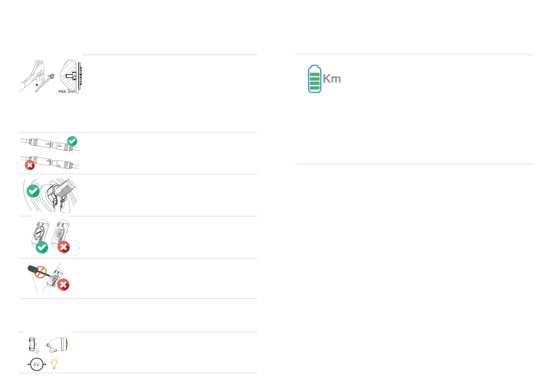Click the closed charging port cap drawing

pyautogui.click(x=40, y=232)
